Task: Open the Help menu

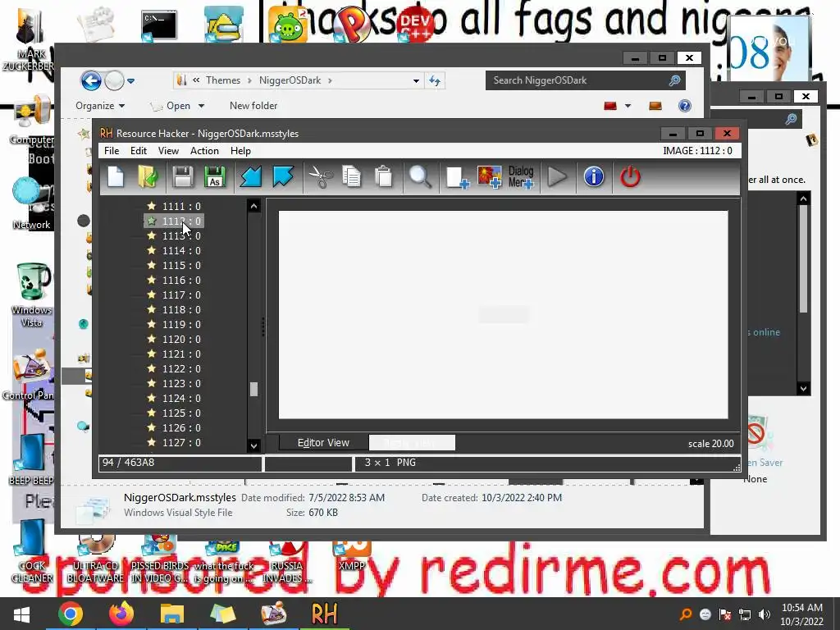Action: pos(240,151)
